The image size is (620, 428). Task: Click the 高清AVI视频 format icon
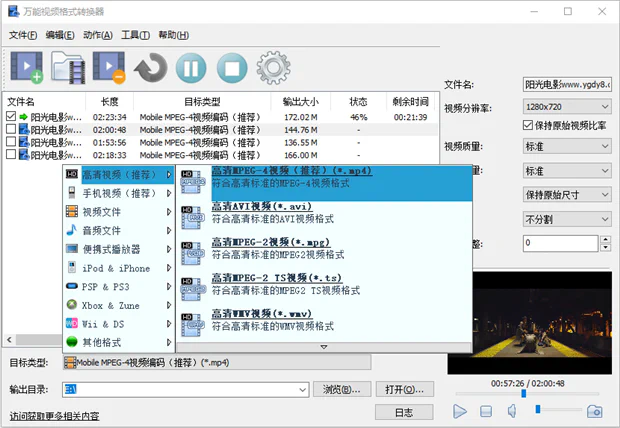[193, 218]
